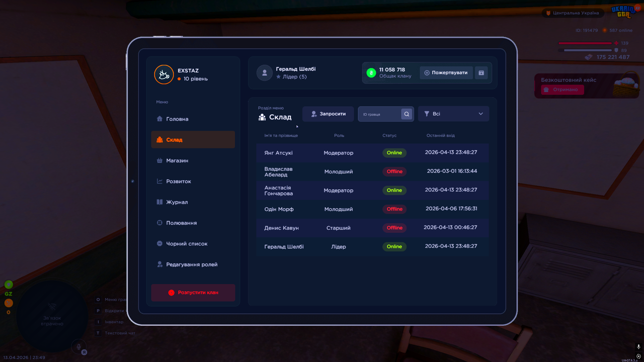Click the Роль column header
Screen dimensions: 644x362
pyautogui.click(x=339, y=136)
